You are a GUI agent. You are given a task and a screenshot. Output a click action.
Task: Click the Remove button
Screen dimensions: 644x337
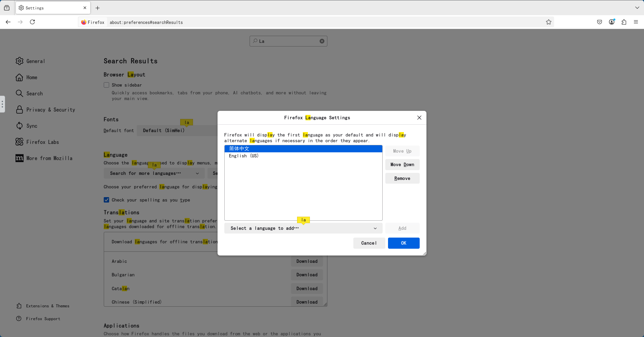pos(402,178)
